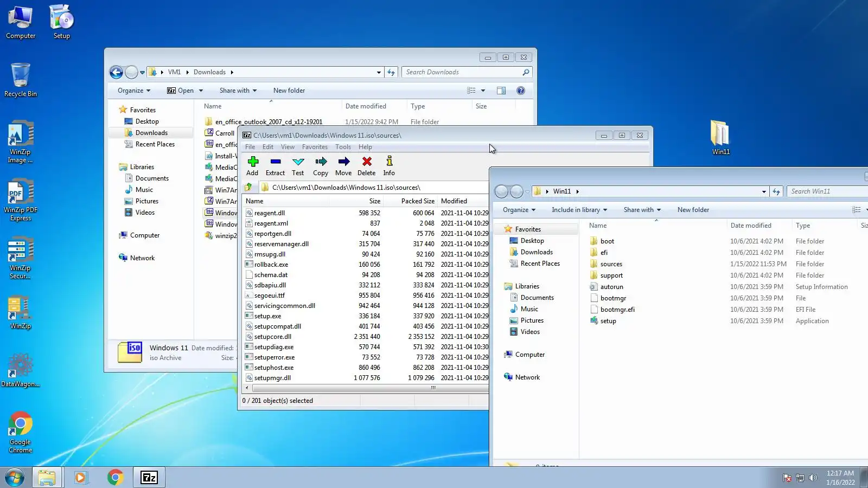
Task: Toggle the preview pane in Downloads window
Action: coord(501,91)
